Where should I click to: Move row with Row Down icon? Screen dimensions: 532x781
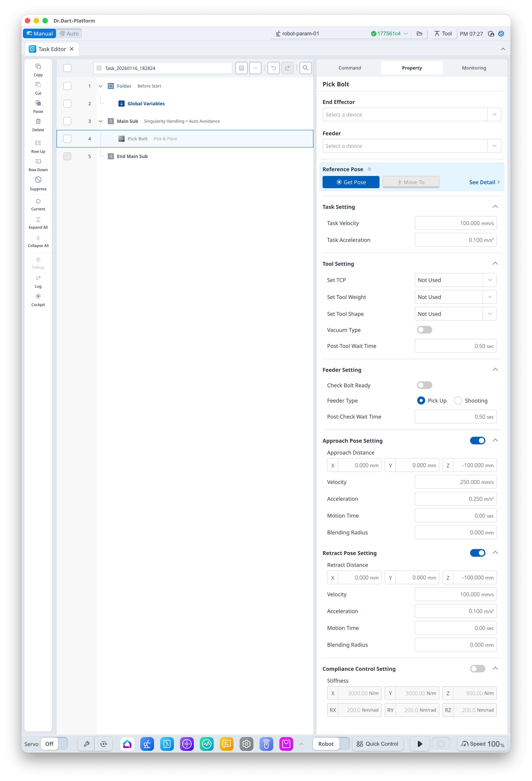pos(38,161)
